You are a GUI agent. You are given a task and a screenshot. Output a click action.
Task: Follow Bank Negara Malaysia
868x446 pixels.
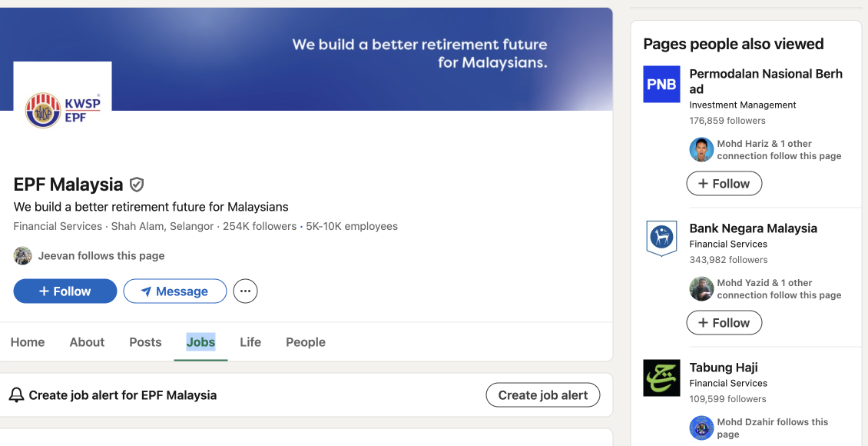coord(724,323)
